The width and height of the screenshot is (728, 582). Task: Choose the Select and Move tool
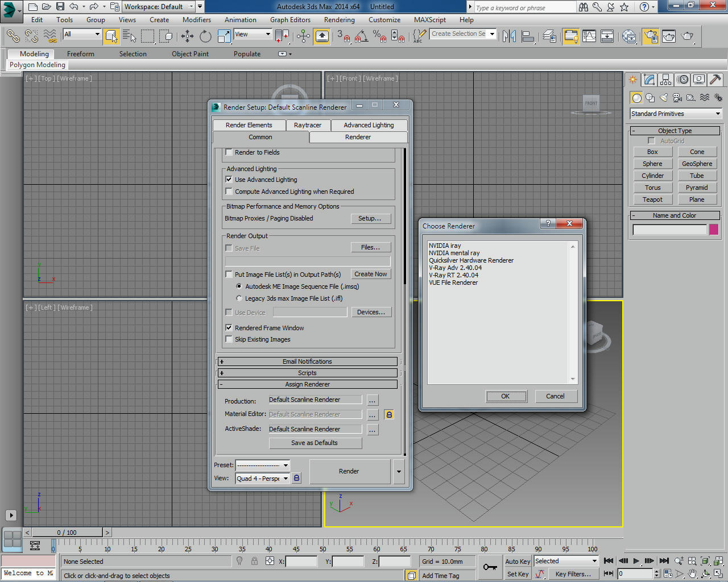[187, 36]
